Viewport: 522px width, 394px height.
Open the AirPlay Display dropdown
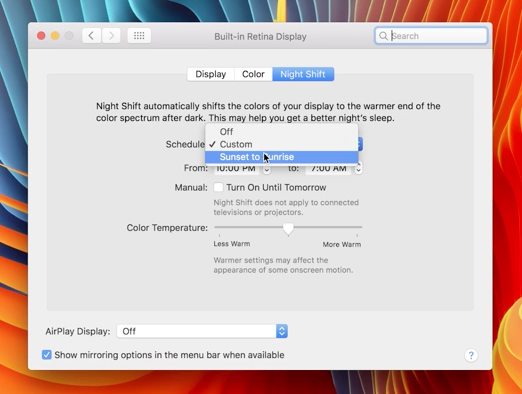point(202,331)
